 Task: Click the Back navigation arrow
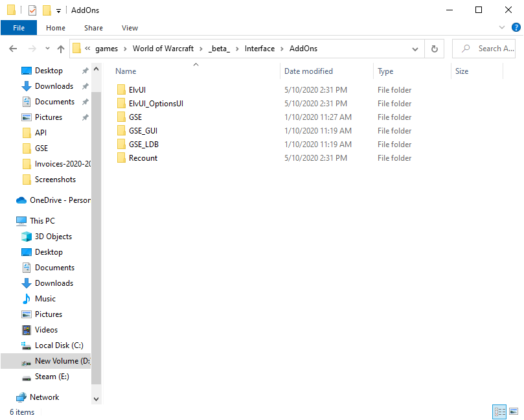(13, 49)
